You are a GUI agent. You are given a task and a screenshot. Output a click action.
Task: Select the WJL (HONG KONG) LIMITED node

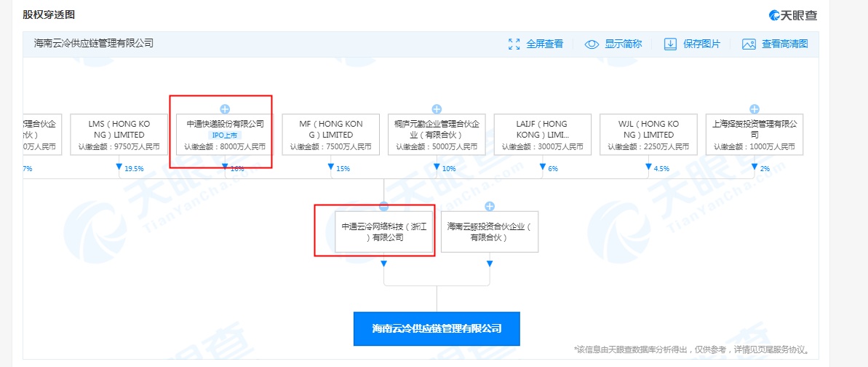click(x=649, y=134)
